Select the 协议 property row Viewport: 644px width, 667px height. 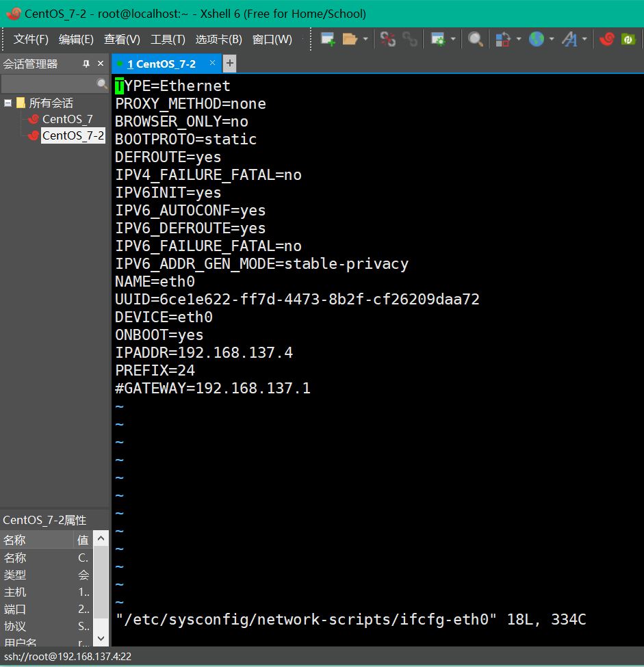click(x=46, y=626)
